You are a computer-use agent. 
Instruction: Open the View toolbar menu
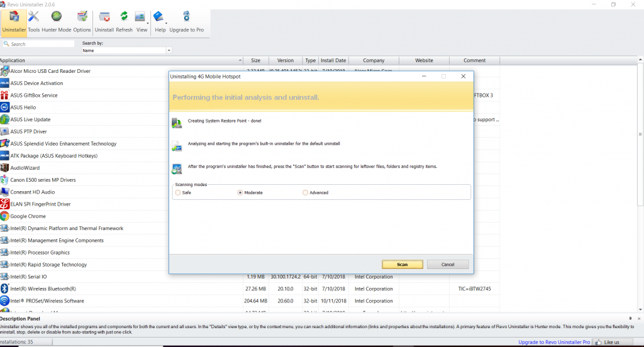(141, 22)
